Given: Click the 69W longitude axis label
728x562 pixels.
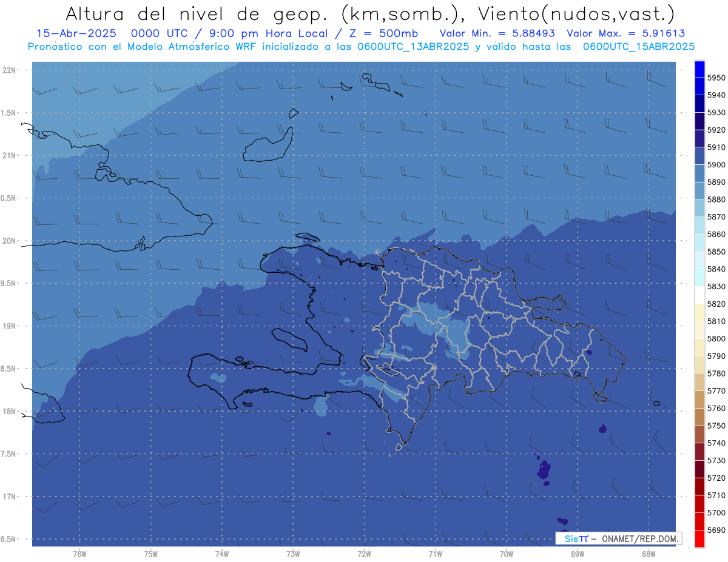Looking at the screenshot, I should 578,554.
